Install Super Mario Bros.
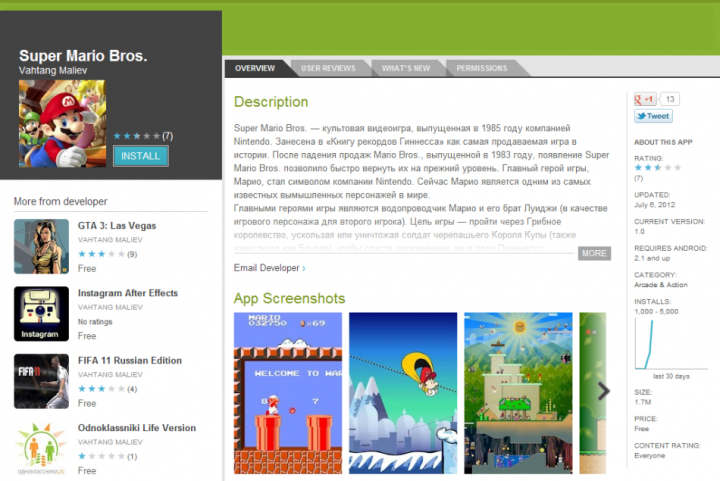The height and width of the screenshot is (481, 720). [141, 156]
